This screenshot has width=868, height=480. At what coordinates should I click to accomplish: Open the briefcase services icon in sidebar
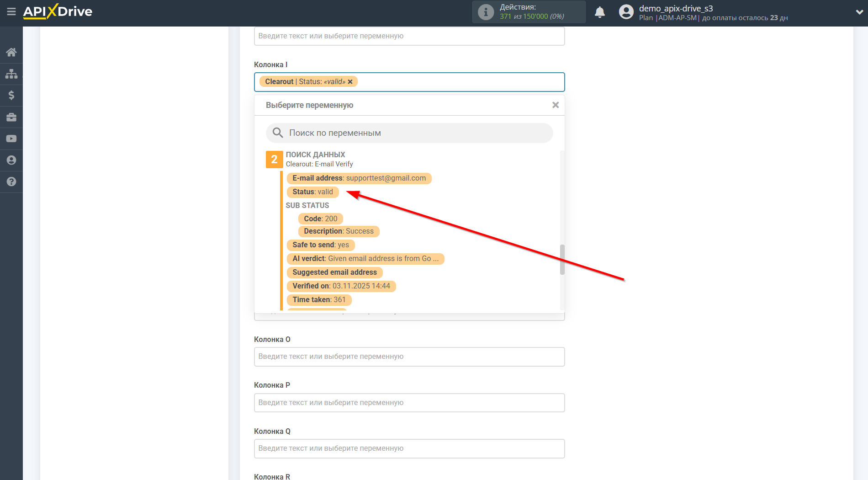pyautogui.click(x=11, y=117)
